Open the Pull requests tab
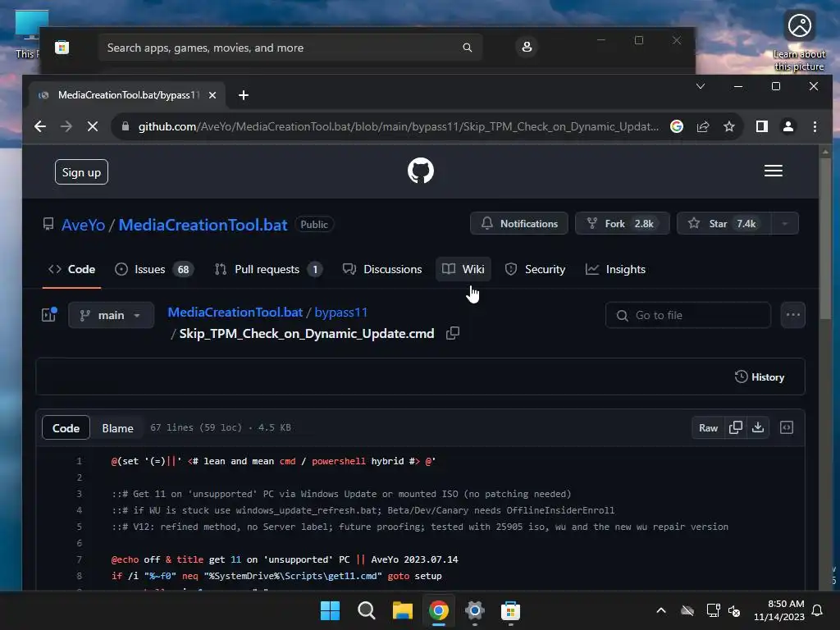 pos(269,269)
